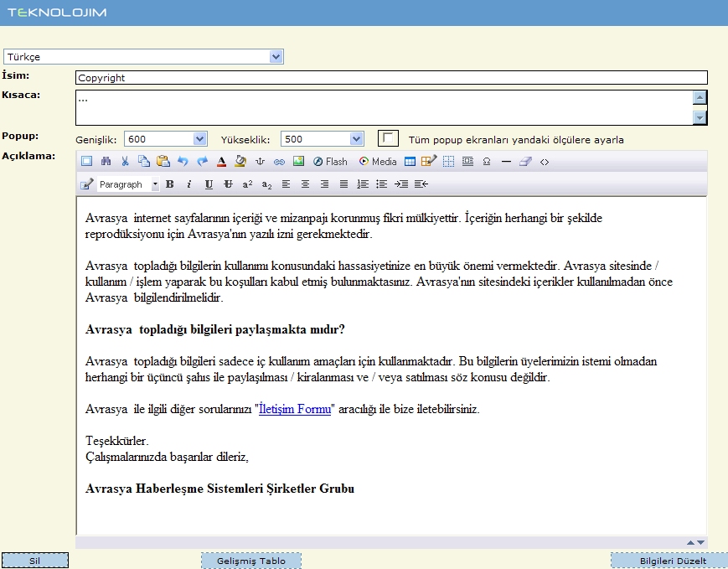Open the Genişlik 600 dropdown
728x569 pixels.
165,139
